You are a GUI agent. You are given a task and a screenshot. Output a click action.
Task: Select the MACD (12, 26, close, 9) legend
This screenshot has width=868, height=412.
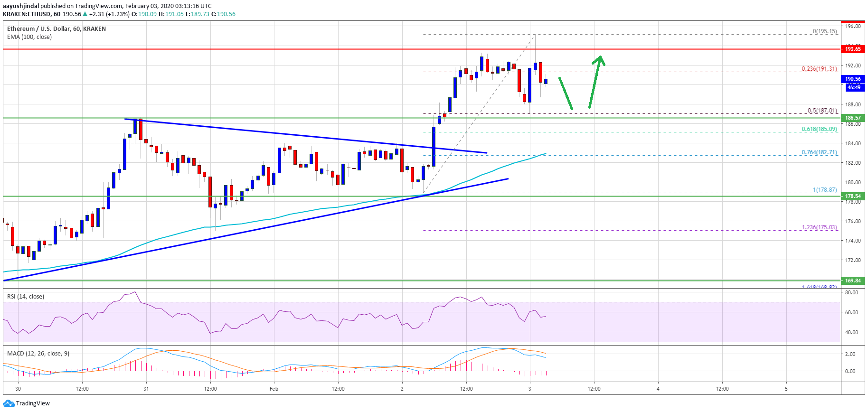38,354
